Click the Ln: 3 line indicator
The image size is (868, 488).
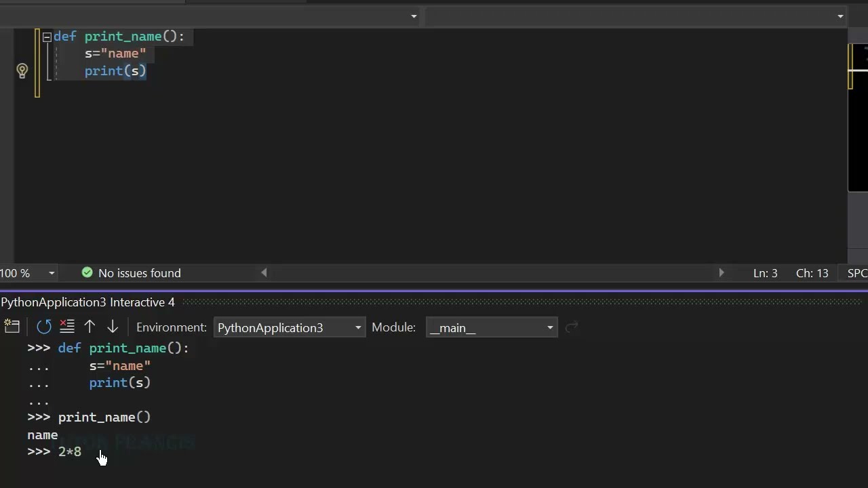(766, 273)
